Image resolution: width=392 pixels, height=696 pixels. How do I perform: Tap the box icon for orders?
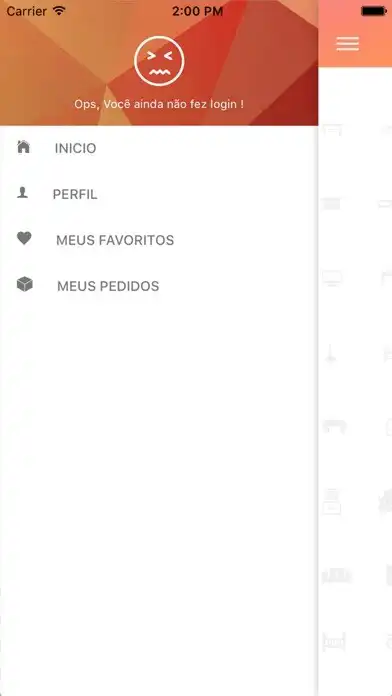(25, 284)
